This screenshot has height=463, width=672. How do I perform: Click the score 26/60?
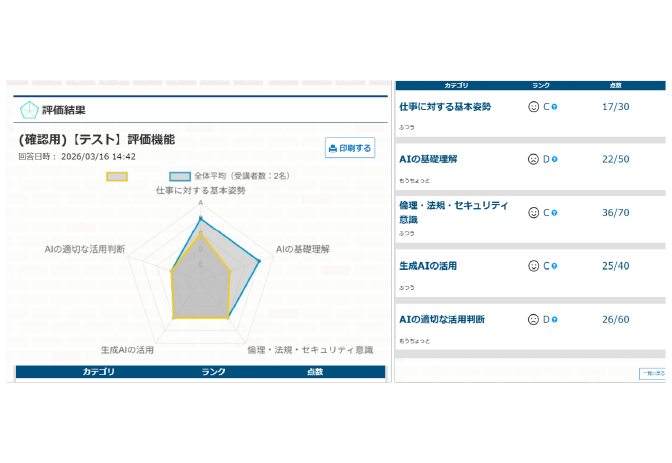pyautogui.click(x=615, y=319)
